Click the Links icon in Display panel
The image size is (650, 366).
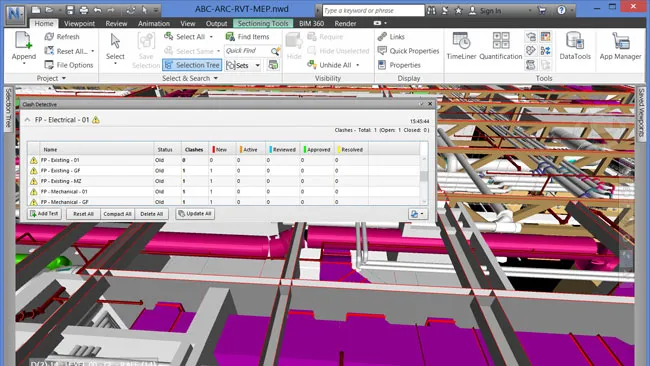[x=382, y=36]
